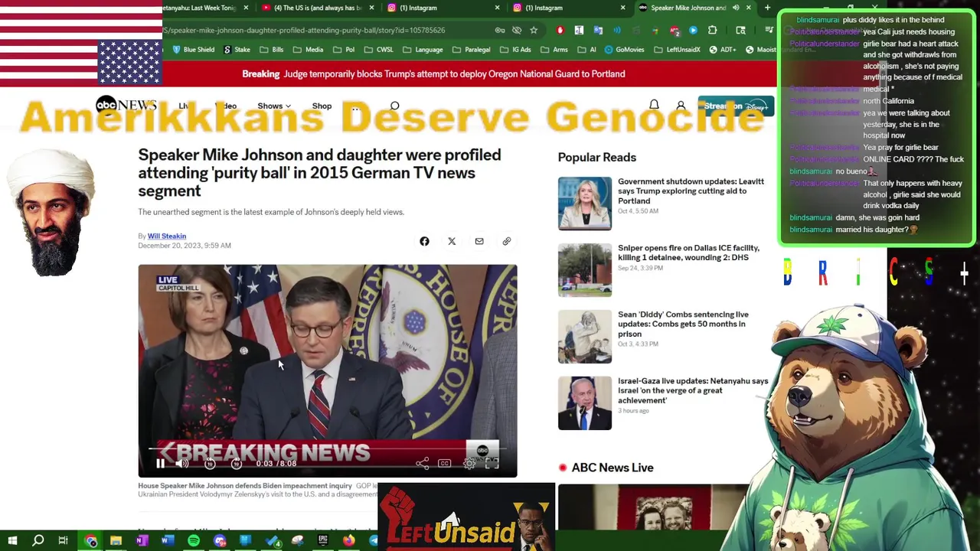Open a new browser tab
Image resolution: width=980 pixels, height=551 pixels.
pyautogui.click(x=767, y=8)
